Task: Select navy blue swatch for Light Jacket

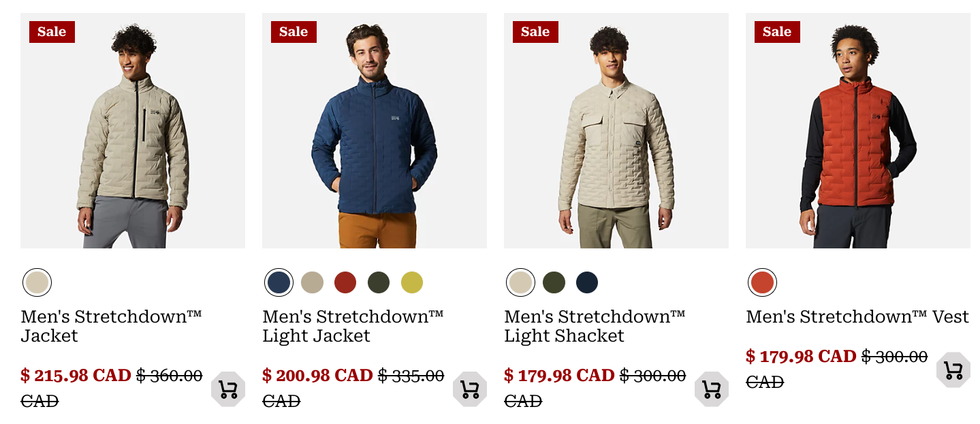Action: [x=279, y=282]
